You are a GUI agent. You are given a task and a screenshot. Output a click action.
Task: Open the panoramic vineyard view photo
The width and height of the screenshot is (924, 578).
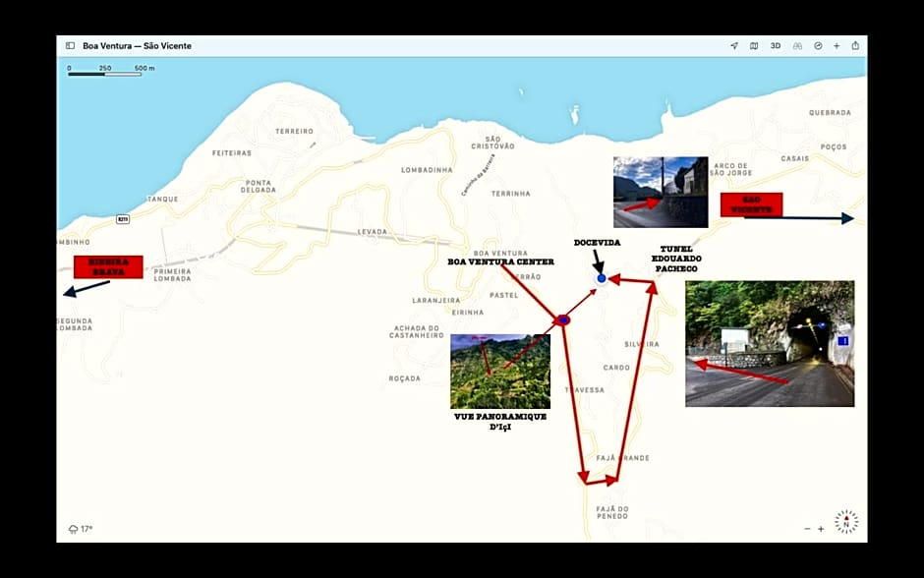500,372
